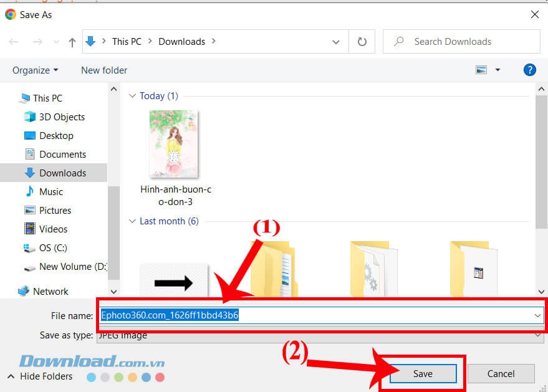Collapse the Today group
This screenshot has height=392, width=548.
click(x=132, y=96)
